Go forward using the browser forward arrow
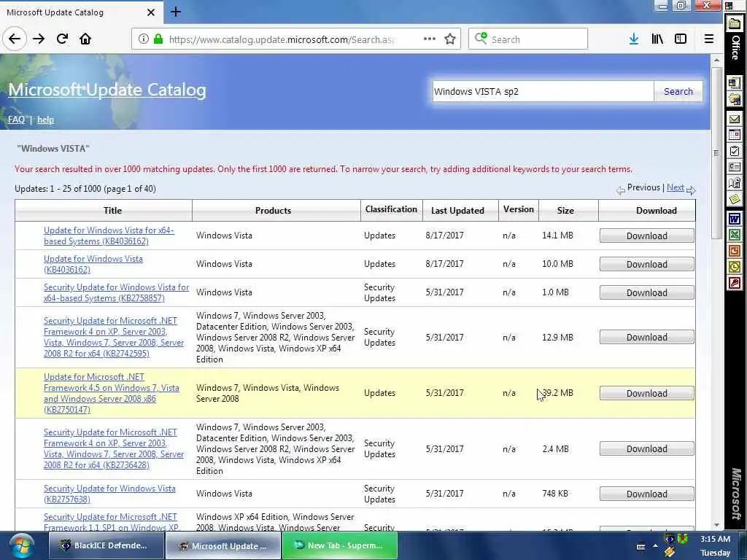 (x=39, y=39)
